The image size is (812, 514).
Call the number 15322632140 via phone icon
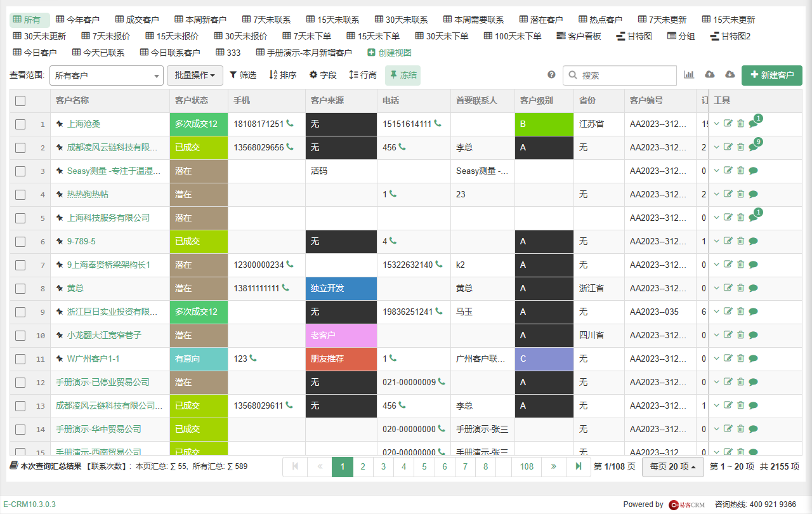[x=440, y=265]
